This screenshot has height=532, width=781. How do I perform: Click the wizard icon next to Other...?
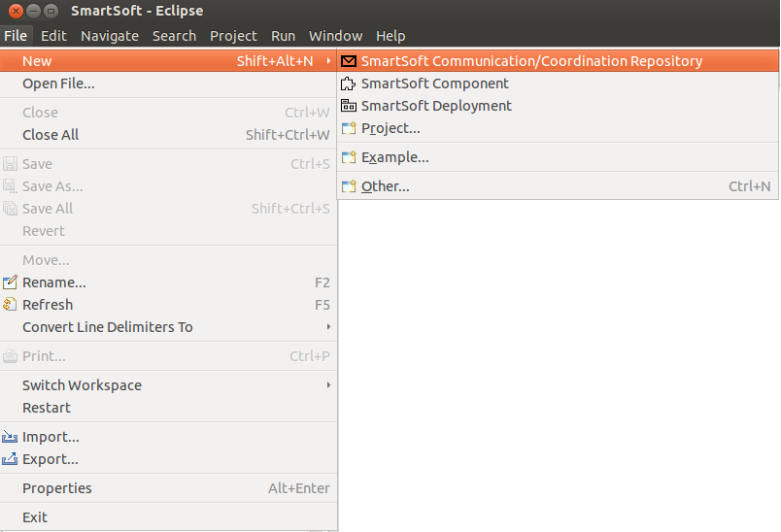[x=349, y=186]
